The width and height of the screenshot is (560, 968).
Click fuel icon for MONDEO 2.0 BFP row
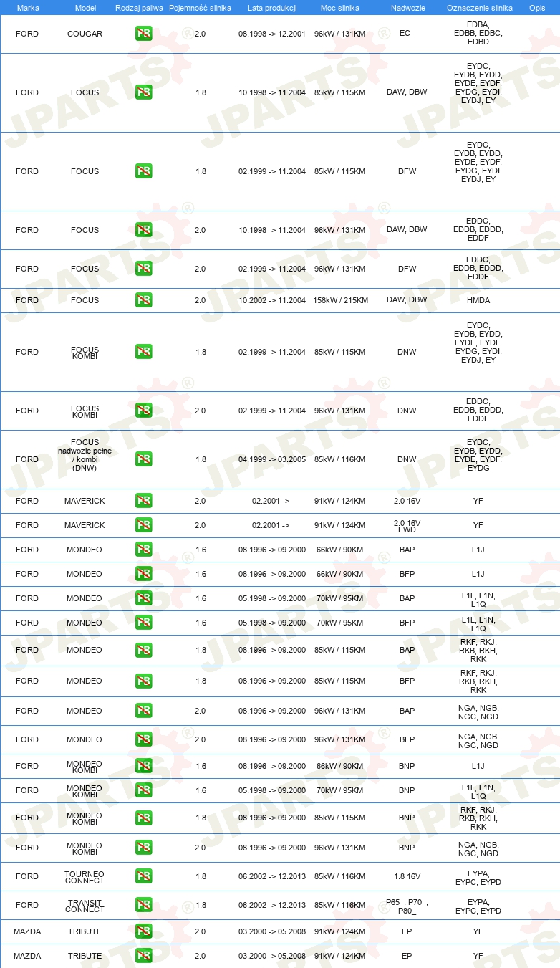(144, 739)
